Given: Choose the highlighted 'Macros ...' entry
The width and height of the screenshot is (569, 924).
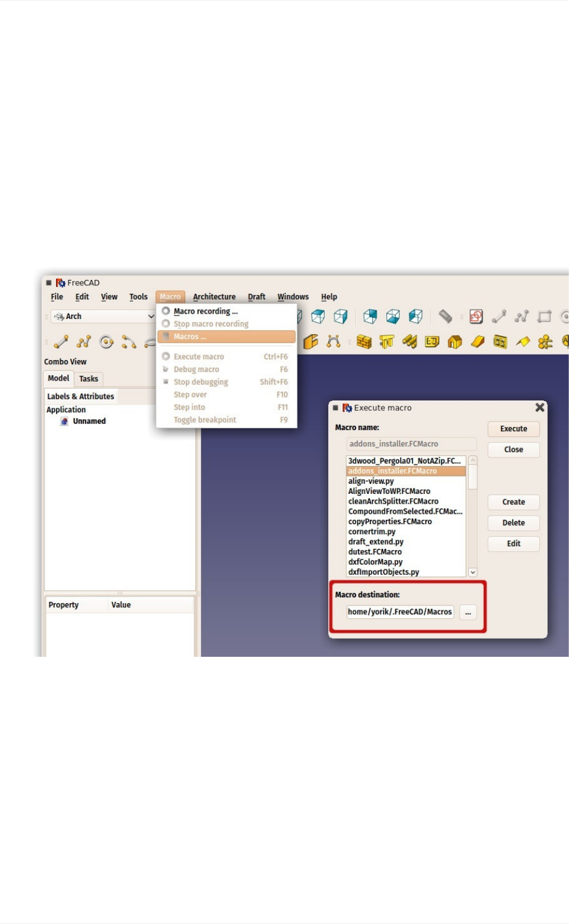Looking at the screenshot, I should click(226, 337).
